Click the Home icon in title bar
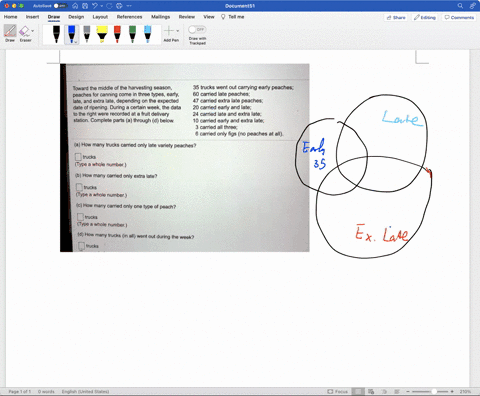The image size is (480, 396). coord(75,6)
